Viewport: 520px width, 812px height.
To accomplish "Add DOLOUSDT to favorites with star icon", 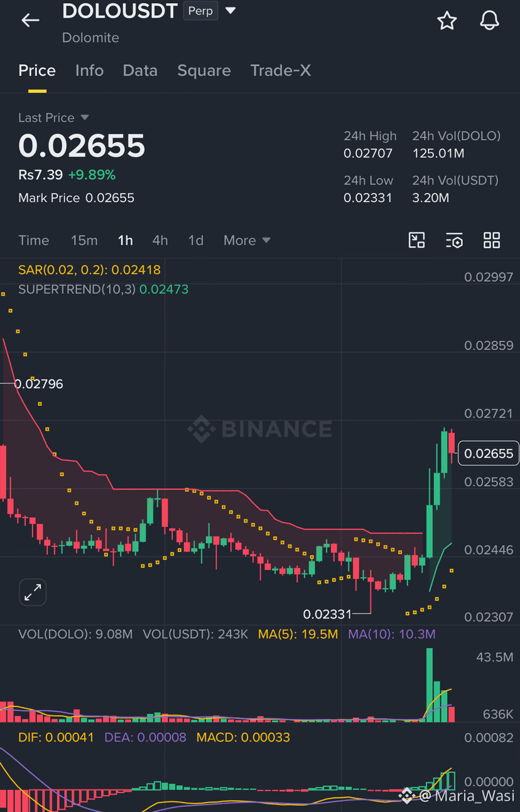I will 447,20.
